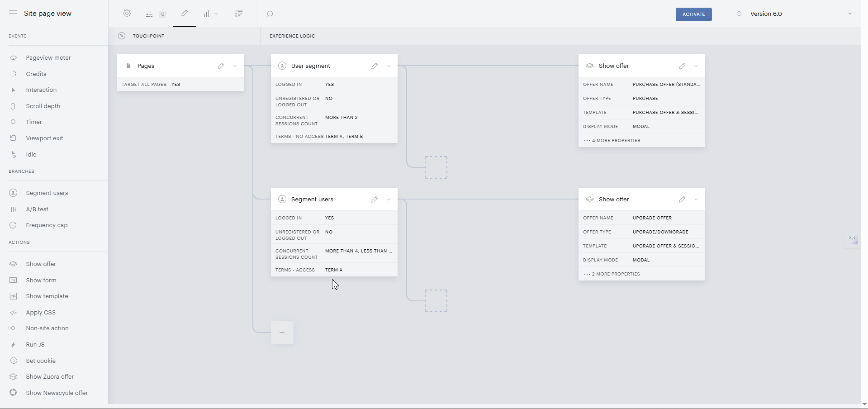This screenshot has height=409, width=868.
Task: Expand the Version 6.0 dropdown
Action: pos(850,14)
